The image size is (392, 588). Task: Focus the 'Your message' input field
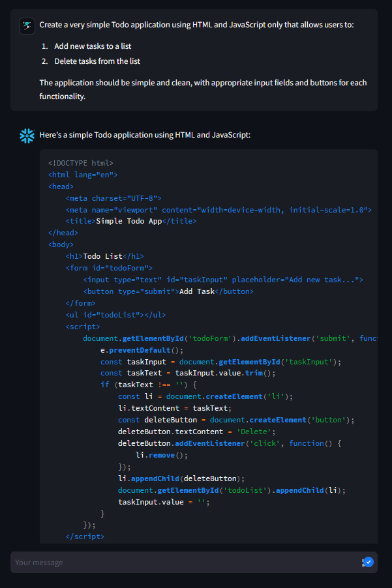pyautogui.click(x=183, y=563)
